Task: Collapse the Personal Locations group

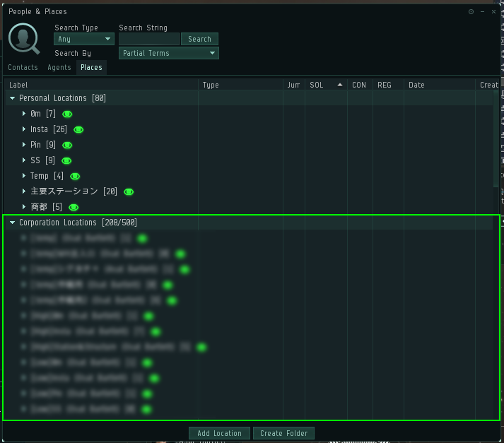Action: [13, 98]
